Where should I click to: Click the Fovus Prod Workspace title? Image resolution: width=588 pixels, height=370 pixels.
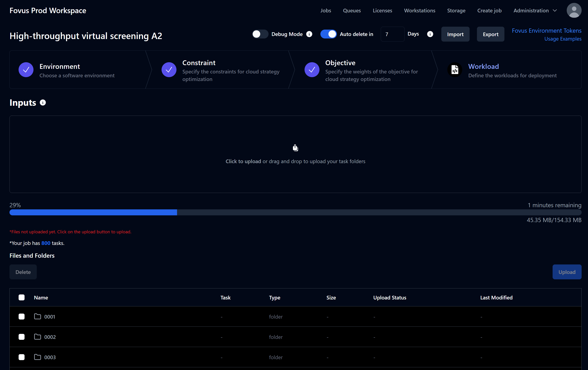coord(48,10)
